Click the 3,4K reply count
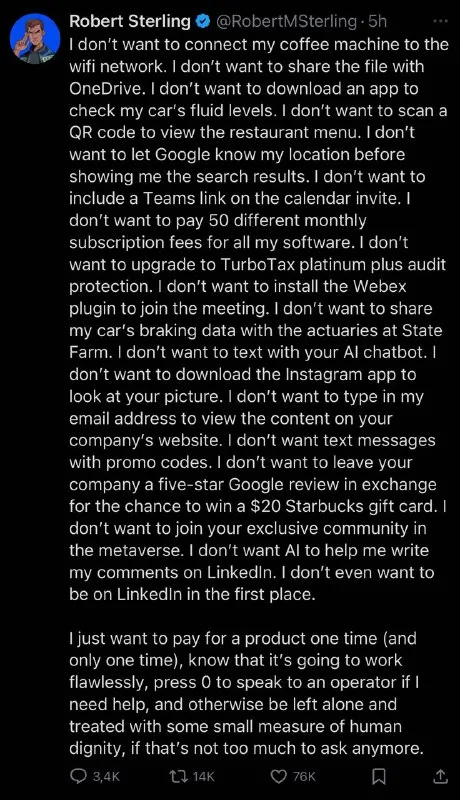 tap(106, 777)
